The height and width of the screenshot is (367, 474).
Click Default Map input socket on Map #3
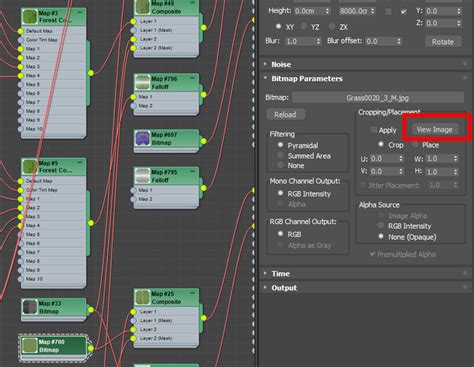click(x=21, y=31)
